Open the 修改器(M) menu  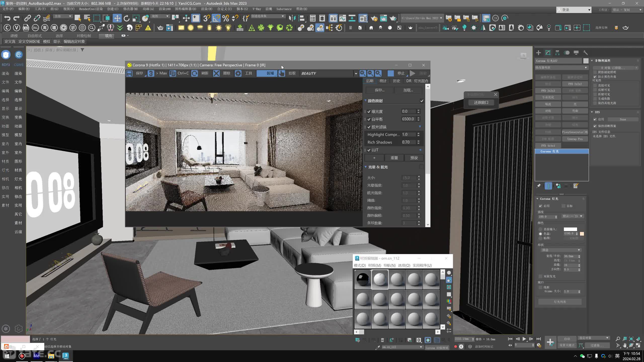pos(130,9)
